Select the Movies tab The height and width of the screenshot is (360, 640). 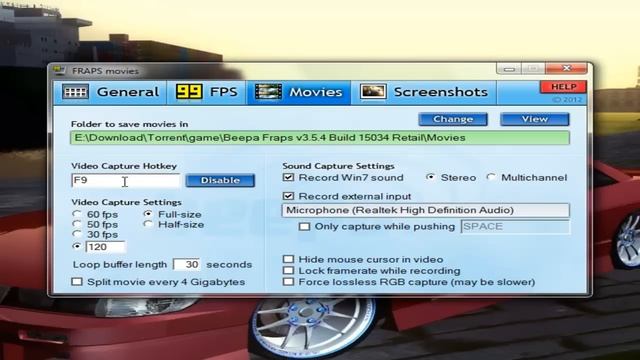pyautogui.click(x=299, y=92)
